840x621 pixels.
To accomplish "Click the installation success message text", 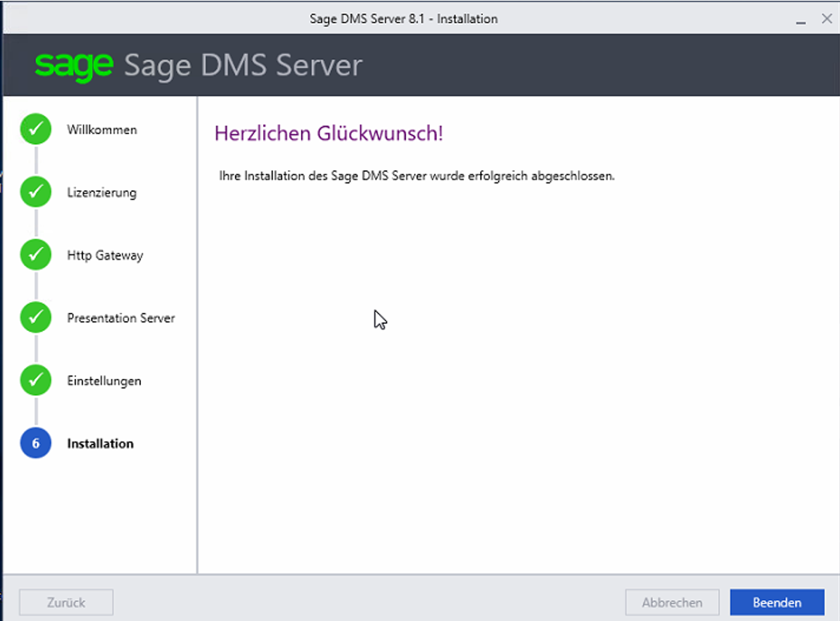I will click(417, 176).
